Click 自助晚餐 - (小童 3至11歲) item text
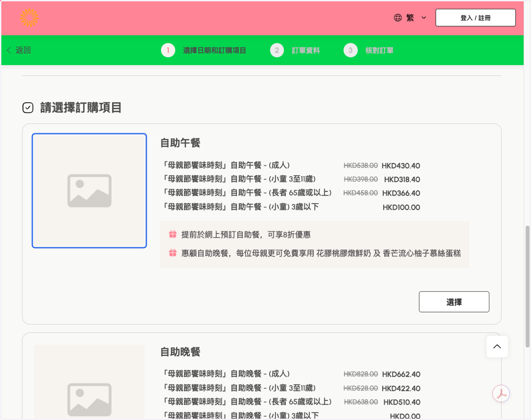This screenshot has width=531, height=420. point(239,388)
